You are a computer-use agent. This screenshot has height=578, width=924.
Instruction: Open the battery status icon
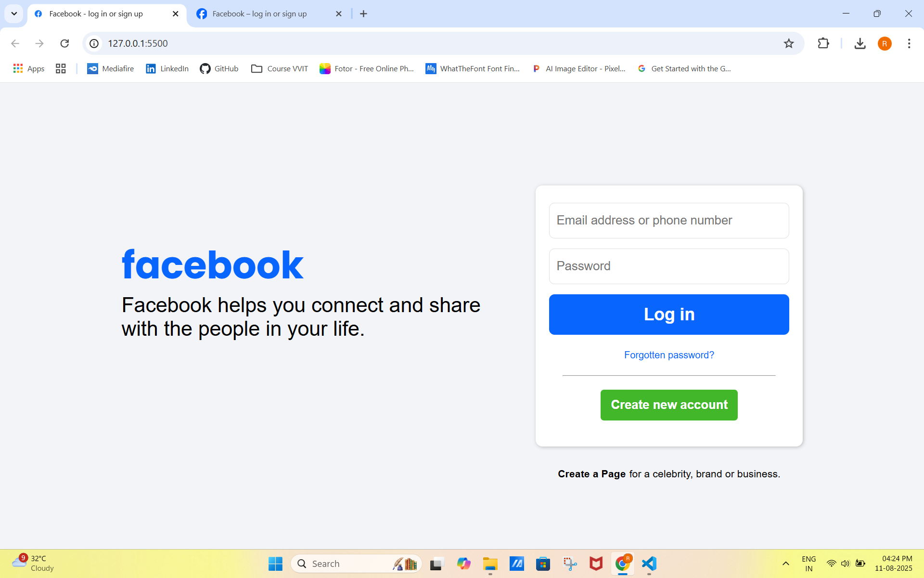click(860, 564)
